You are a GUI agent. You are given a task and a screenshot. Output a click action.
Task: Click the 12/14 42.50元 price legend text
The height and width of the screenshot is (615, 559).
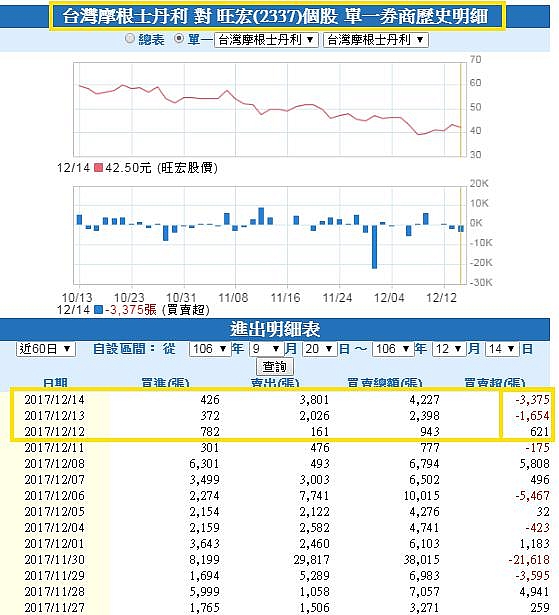137,168
